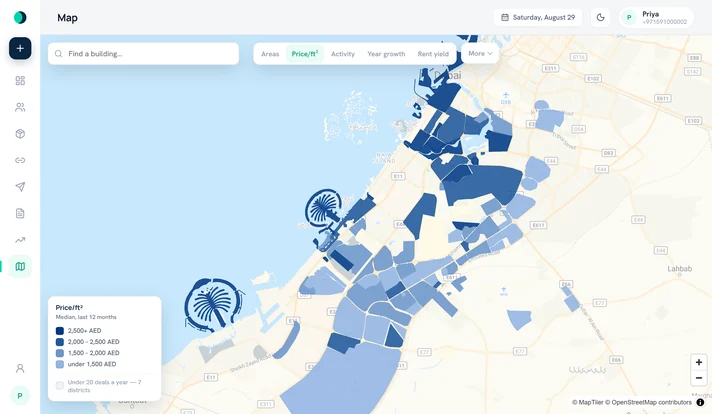Switch to the Activity tab

click(342, 54)
